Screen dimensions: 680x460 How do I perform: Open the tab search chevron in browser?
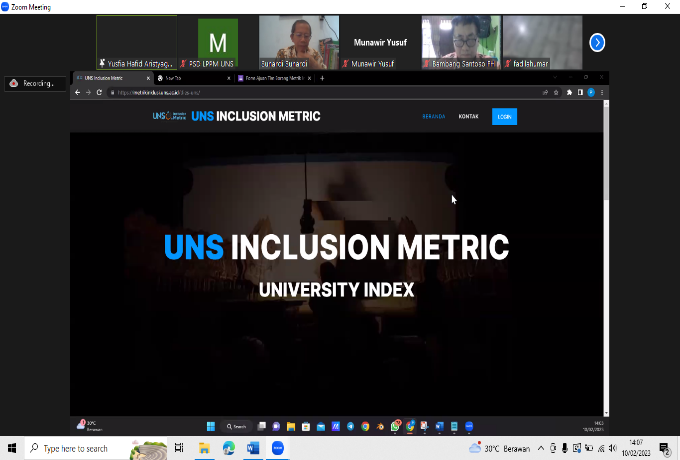click(555, 77)
